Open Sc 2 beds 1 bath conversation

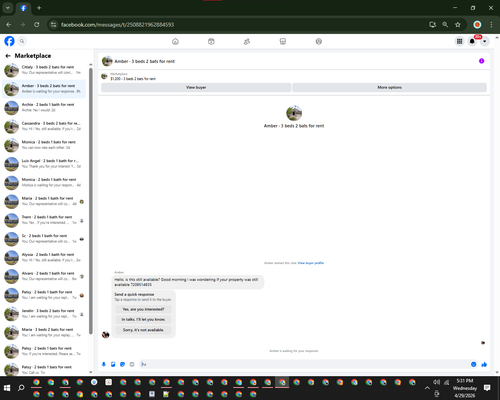click(x=44, y=238)
